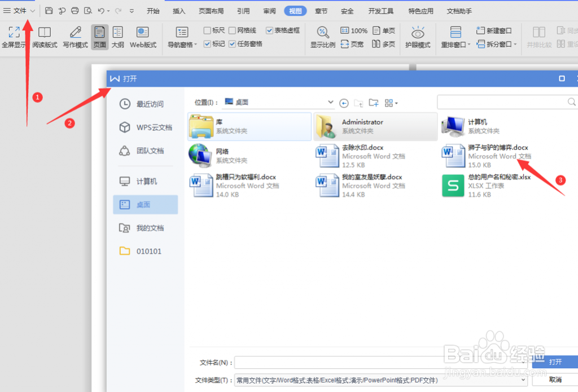Click 新建窗口 new window
Image resolution: width=578 pixels, height=392 pixels.
coord(493,30)
